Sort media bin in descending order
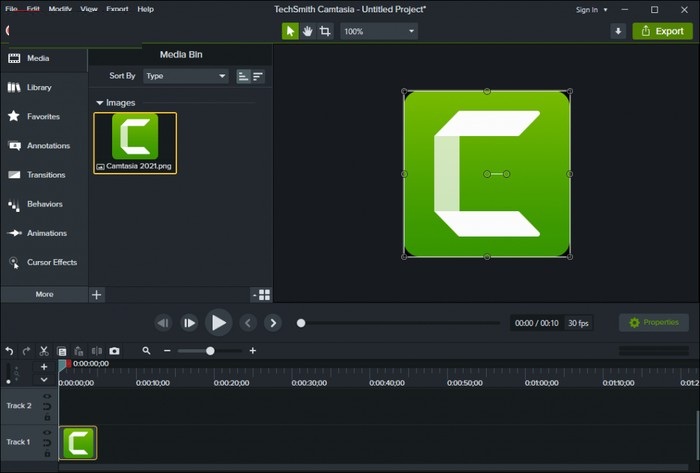The height and width of the screenshot is (473, 700). (x=258, y=76)
